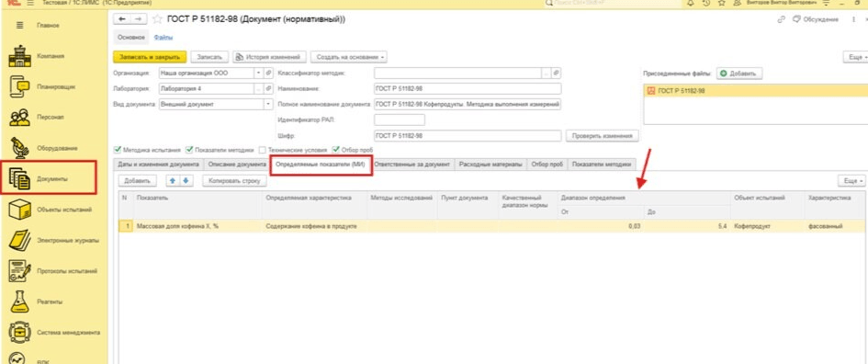The height and width of the screenshot is (364, 868).
Task: Click the notifications bell icon
Action: pyautogui.click(x=691, y=3)
